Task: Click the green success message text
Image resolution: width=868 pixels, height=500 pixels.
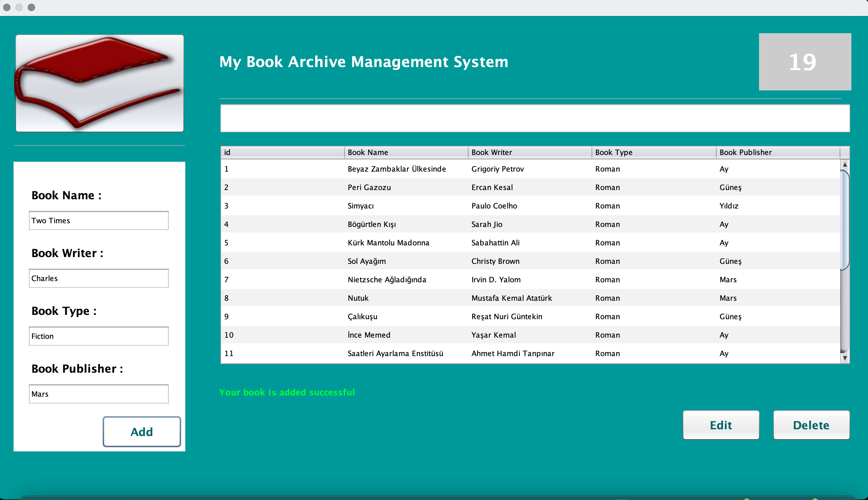Action: [x=287, y=392]
